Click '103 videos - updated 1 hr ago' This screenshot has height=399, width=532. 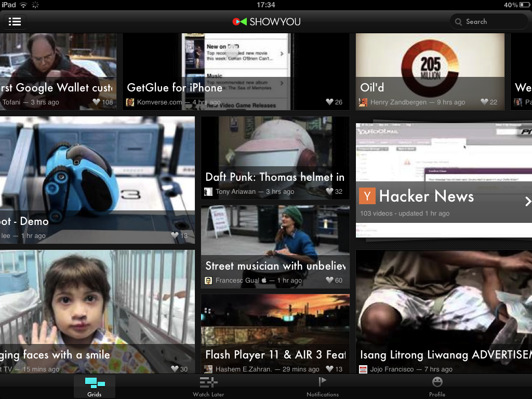tap(405, 214)
